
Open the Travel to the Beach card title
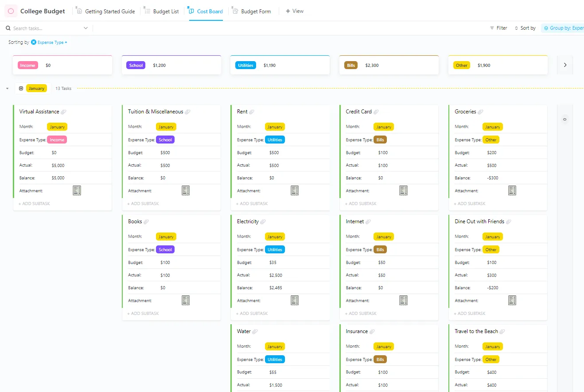(476, 331)
